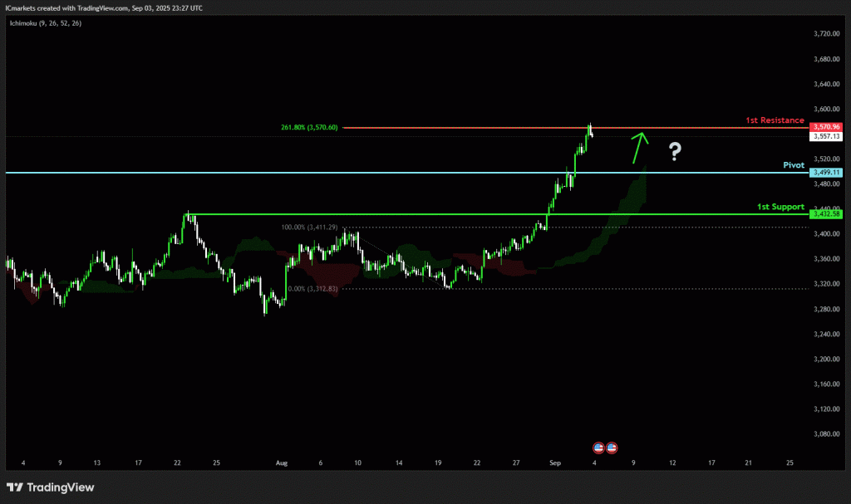Screen dimensions: 851x504
Task: Click the 1st Resistance label
Action: coord(775,120)
